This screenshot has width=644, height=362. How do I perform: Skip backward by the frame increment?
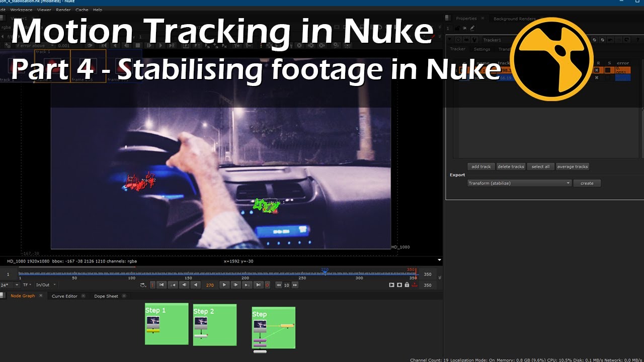[x=279, y=285]
